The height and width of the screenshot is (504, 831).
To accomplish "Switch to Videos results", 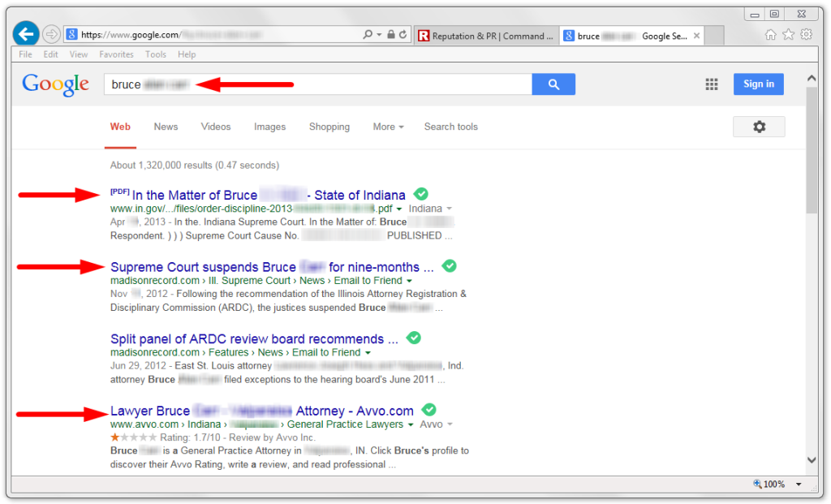I will pos(216,127).
